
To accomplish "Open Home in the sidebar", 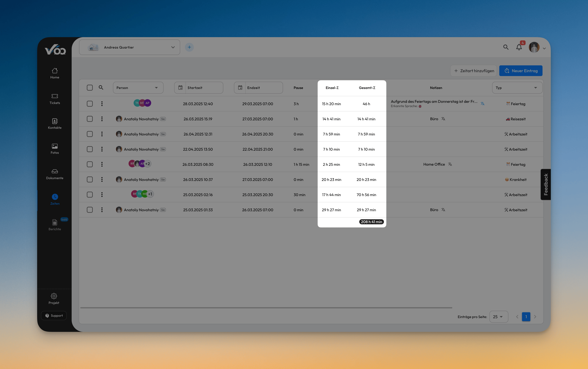I will coord(55,73).
